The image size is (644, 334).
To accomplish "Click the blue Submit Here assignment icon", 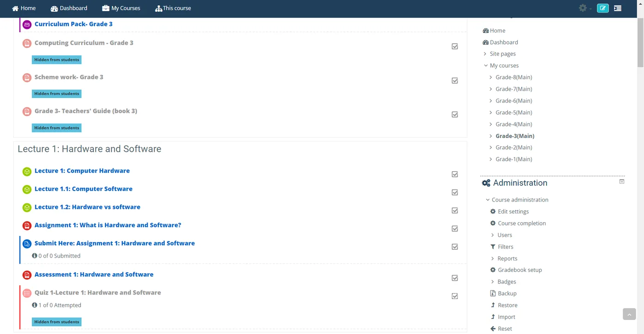I will click(27, 243).
